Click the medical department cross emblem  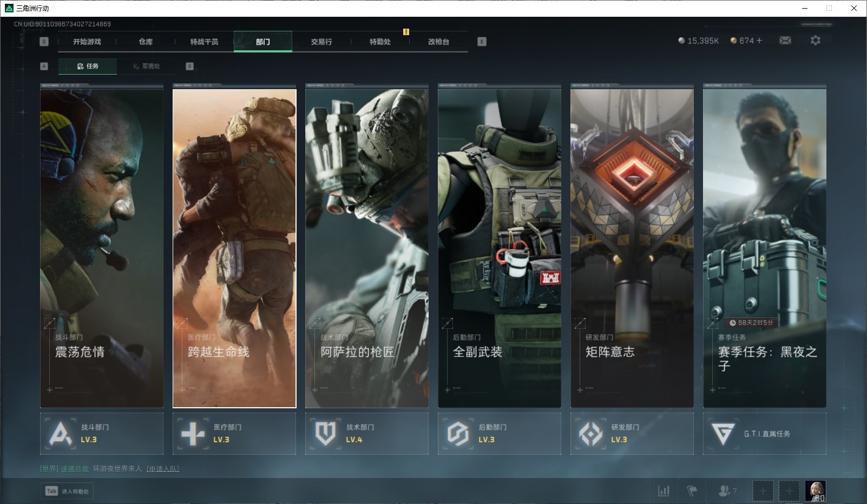click(193, 434)
